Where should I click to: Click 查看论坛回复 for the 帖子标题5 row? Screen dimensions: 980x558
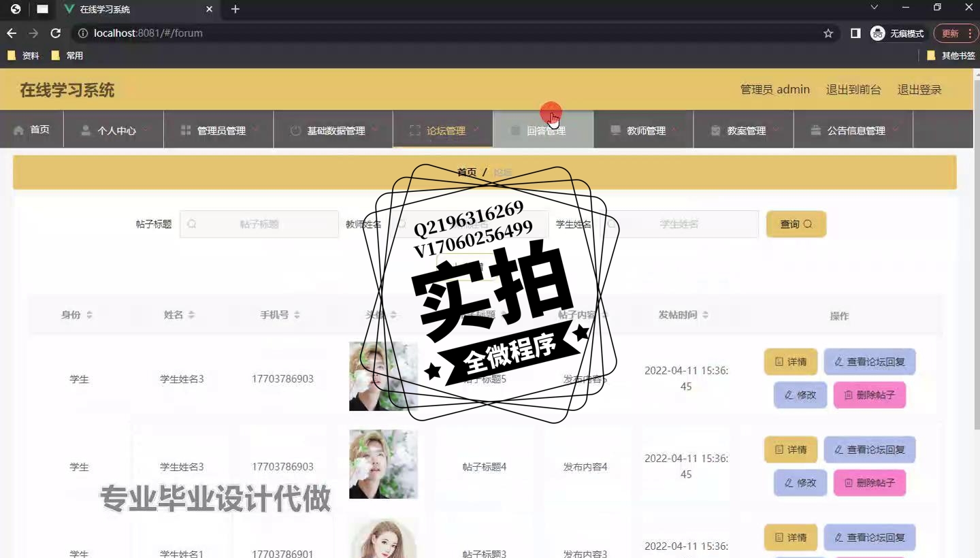pos(870,362)
